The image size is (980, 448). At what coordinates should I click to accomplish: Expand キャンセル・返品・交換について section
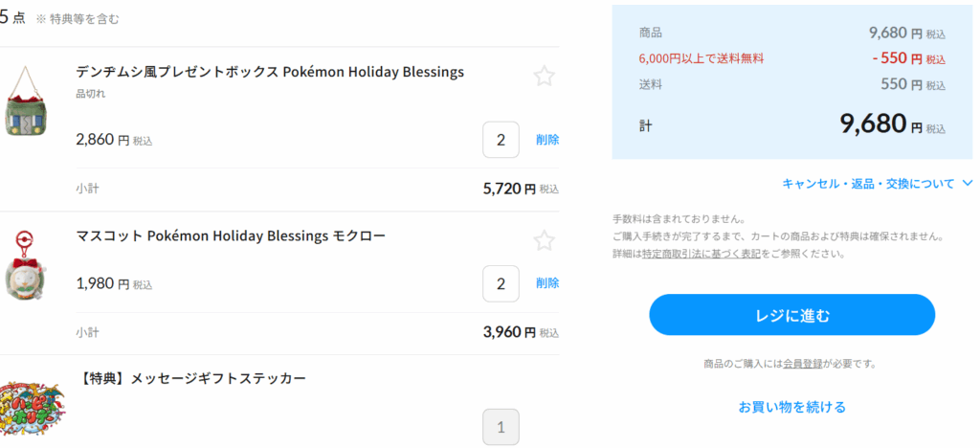(x=867, y=183)
